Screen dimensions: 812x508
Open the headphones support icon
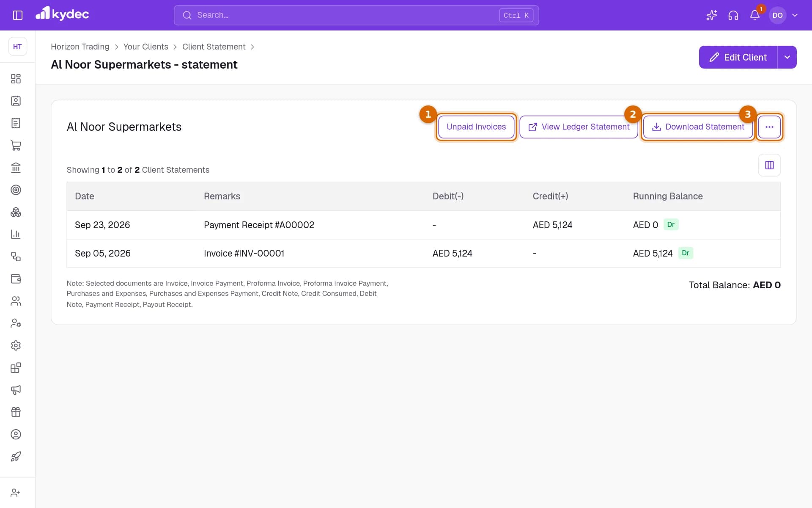[x=733, y=15]
